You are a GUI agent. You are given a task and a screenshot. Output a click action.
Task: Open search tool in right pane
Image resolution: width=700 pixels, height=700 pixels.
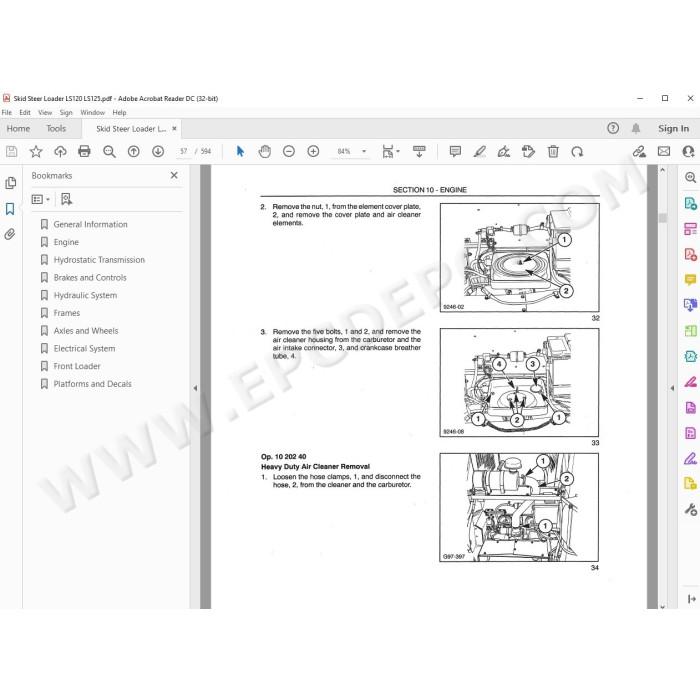tap(690, 178)
